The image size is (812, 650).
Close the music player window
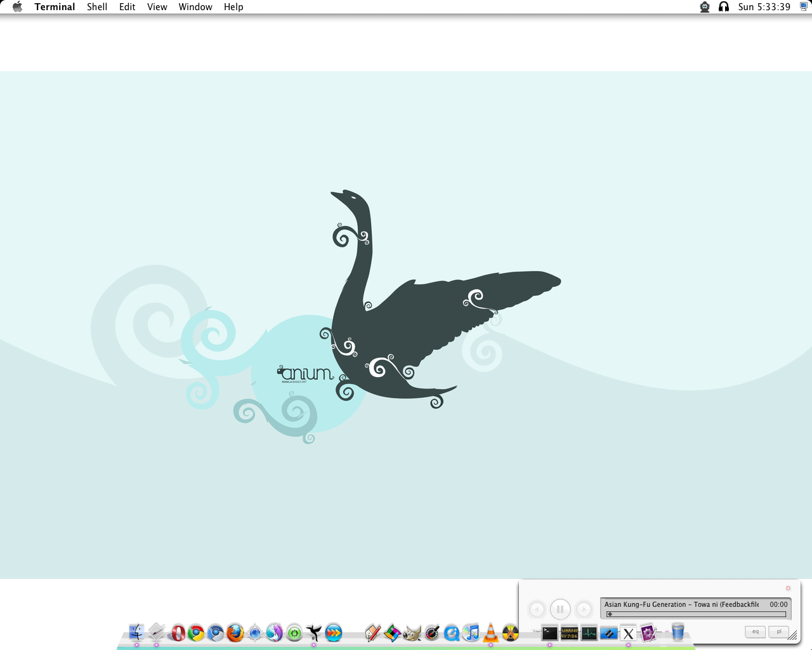click(789, 588)
